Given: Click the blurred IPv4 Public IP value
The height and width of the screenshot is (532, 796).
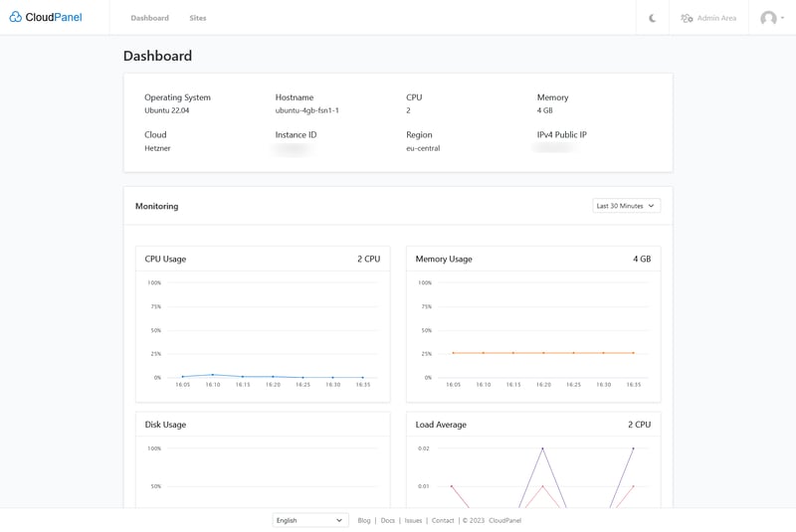Looking at the screenshot, I should click(554, 148).
